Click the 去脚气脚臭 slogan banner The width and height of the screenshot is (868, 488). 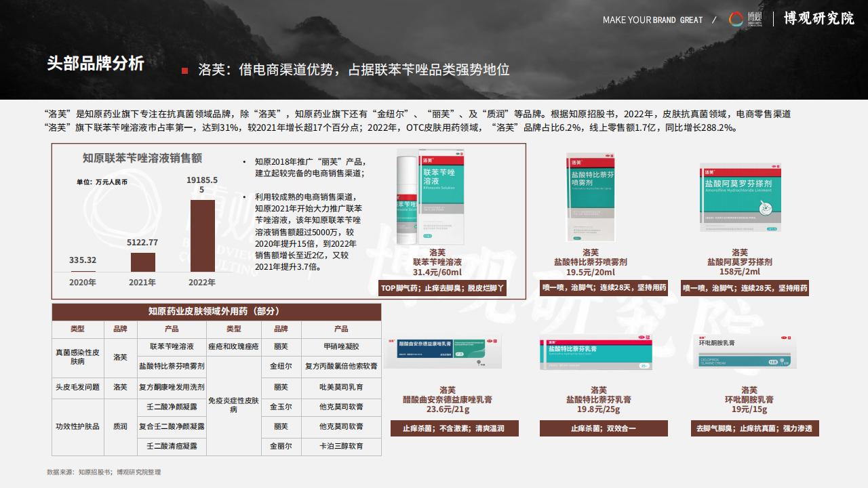(x=754, y=428)
